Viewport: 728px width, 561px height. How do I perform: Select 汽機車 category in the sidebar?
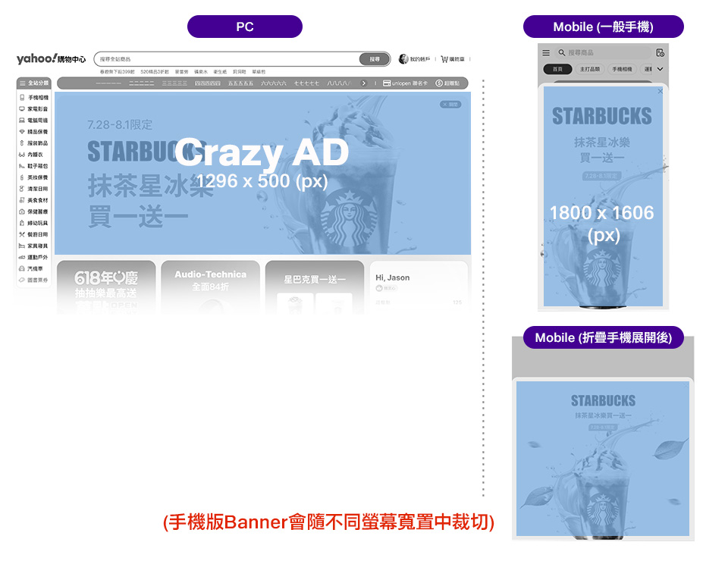pyautogui.click(x=34, y=268)
